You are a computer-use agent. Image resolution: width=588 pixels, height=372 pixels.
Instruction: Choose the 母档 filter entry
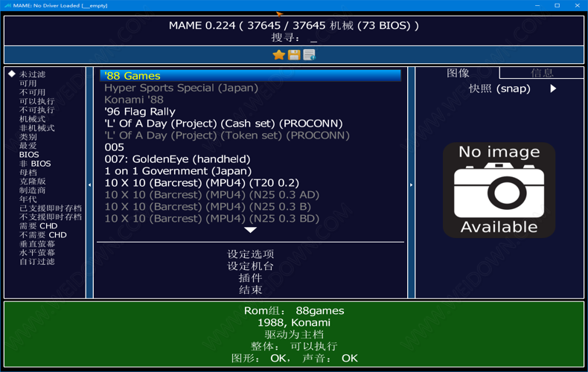pyautogui.click(x=28, y=173)
